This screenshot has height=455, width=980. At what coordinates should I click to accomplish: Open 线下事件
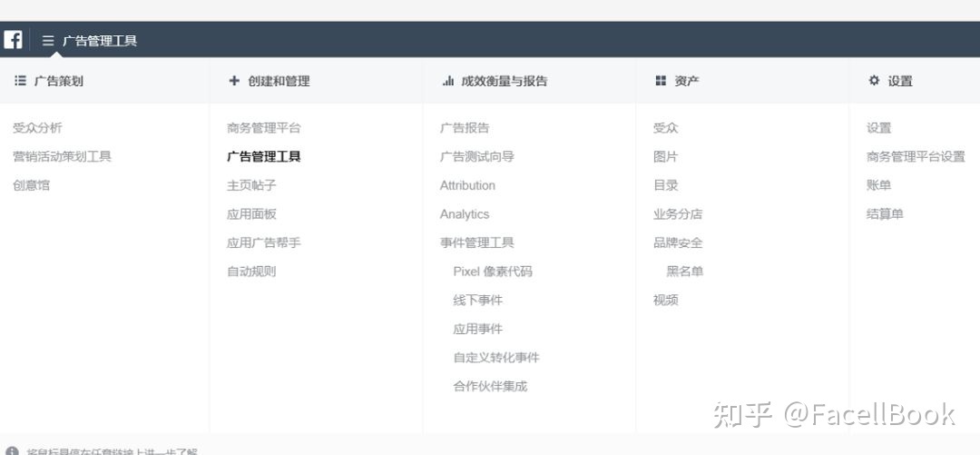[x=477, y=301]
